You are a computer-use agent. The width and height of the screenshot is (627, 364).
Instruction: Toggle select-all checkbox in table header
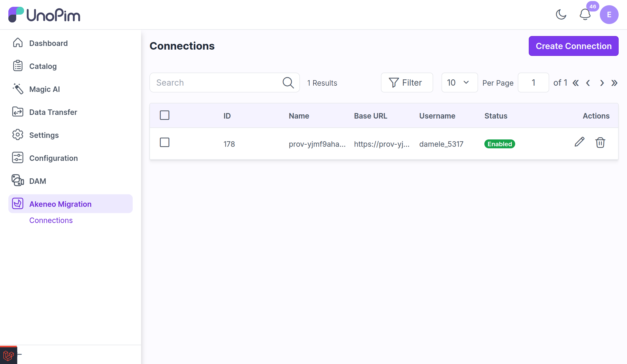[x=165, y=115]
